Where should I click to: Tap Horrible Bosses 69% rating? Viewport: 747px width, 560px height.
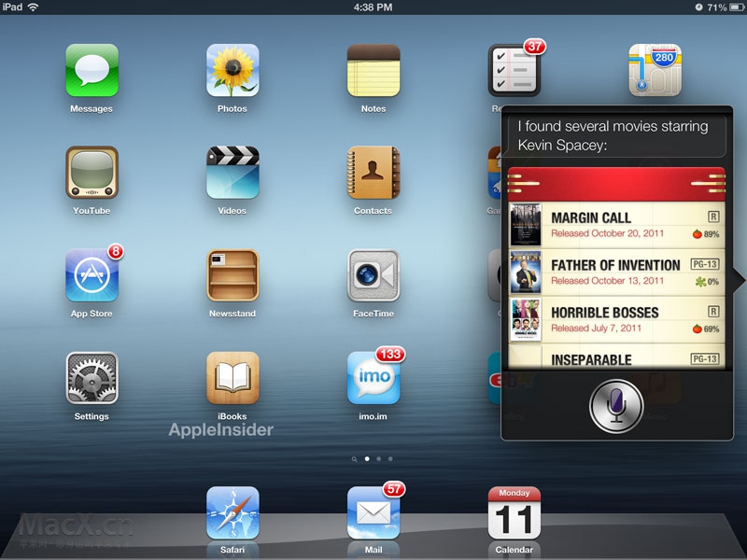coord(706,329)
